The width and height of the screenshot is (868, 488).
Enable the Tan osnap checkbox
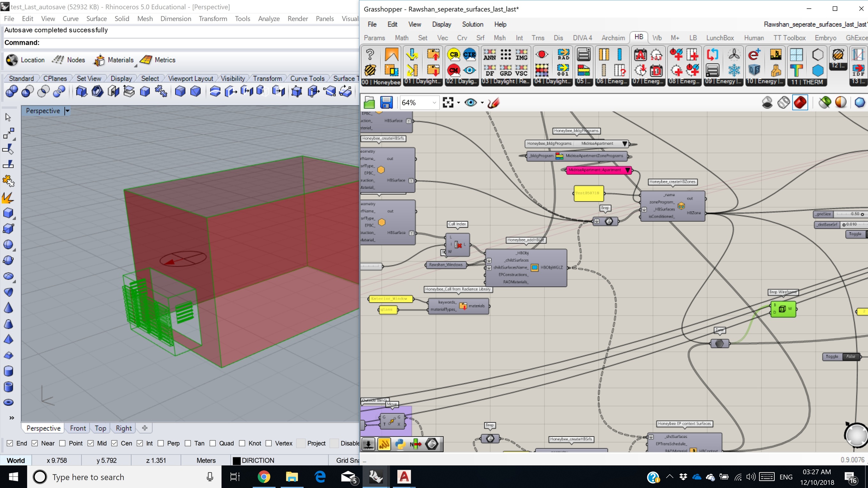coord(188,443)
